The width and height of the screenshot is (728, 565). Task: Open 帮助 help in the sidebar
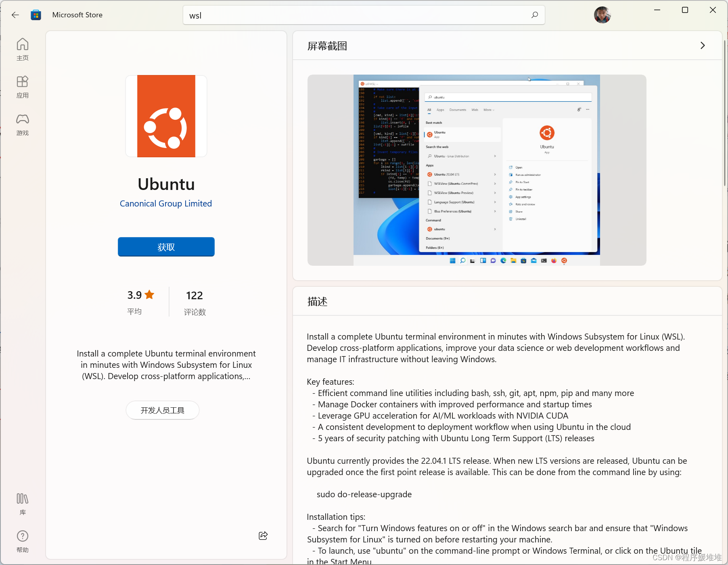23,541
